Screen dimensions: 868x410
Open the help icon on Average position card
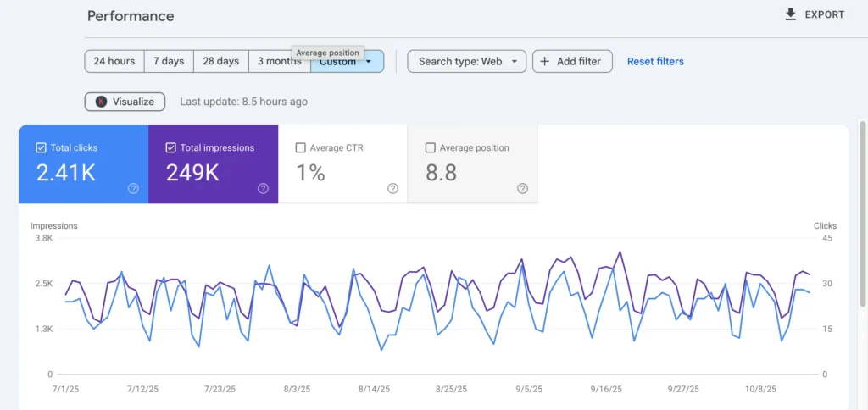(522, 189)
